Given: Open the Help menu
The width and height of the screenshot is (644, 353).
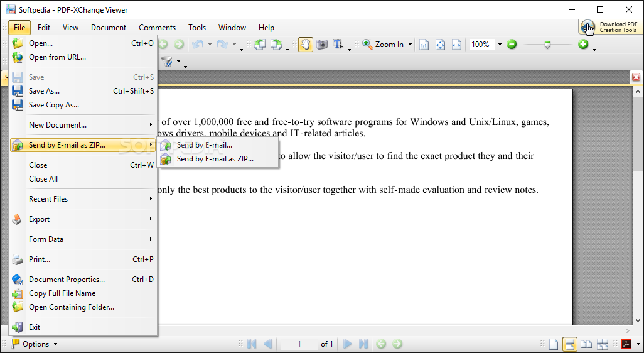Looking at the screenshot, I should point(266,28).
